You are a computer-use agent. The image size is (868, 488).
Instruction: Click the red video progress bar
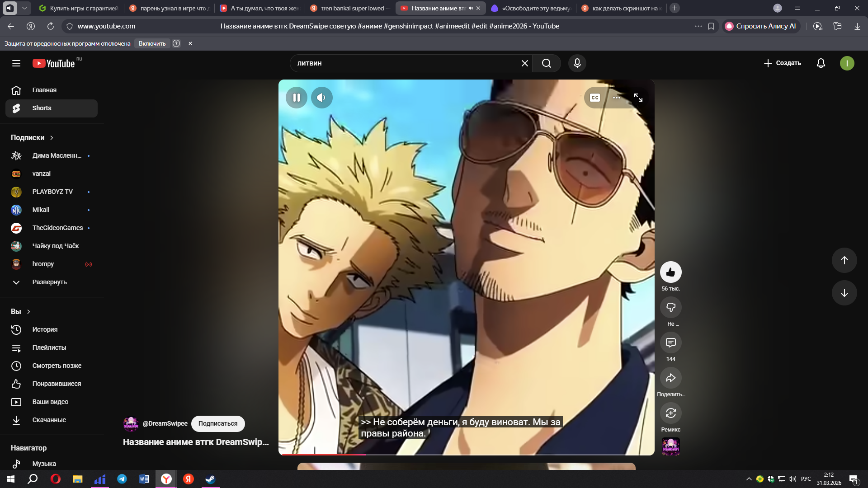323,454
